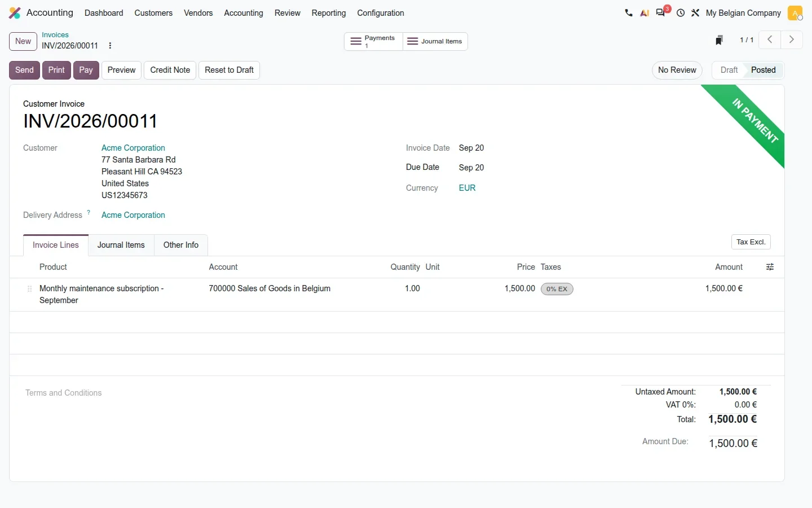Click the Print button

point(56,70)
